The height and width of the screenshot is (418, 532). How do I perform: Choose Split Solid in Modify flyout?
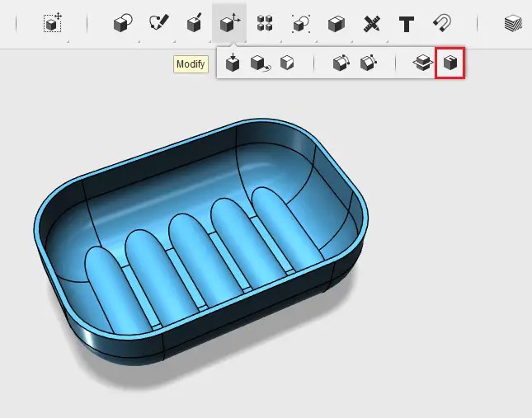(423, 63)
